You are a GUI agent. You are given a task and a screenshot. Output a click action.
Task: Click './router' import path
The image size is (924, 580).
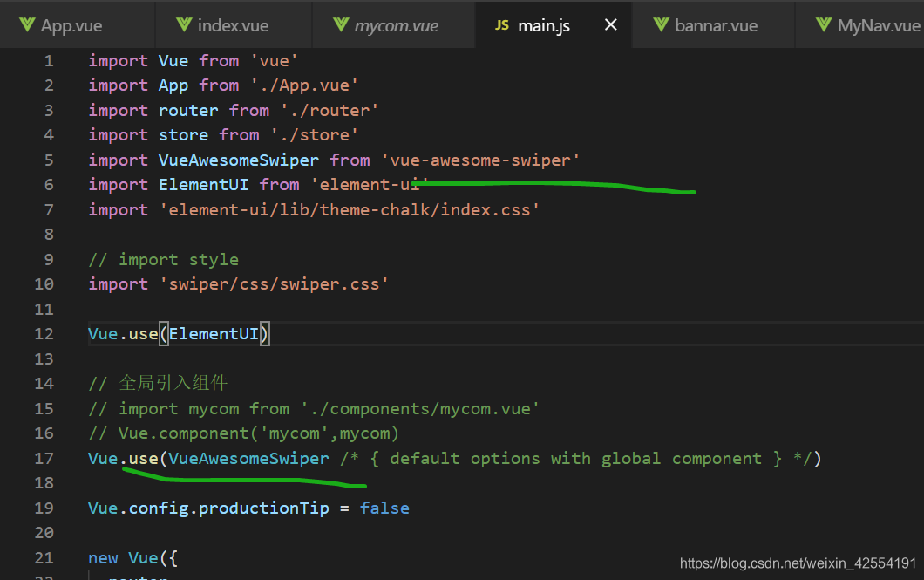click(330, 111)
